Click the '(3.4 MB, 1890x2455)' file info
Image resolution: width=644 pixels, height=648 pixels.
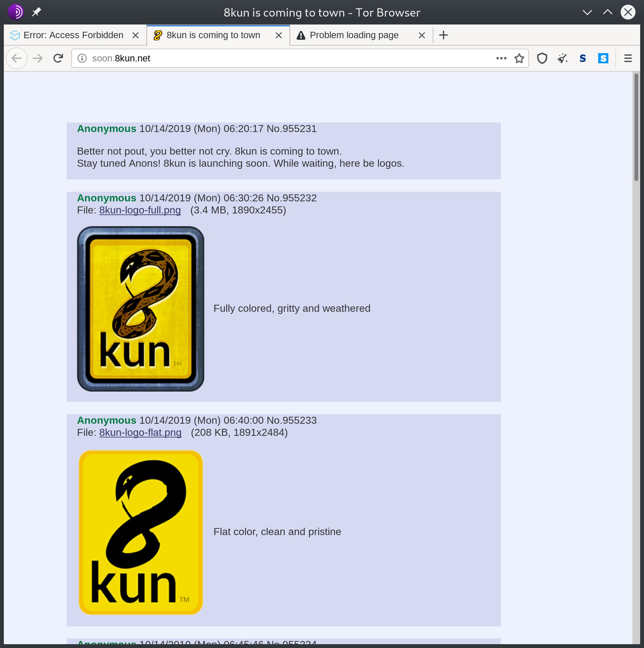[238, 210]
